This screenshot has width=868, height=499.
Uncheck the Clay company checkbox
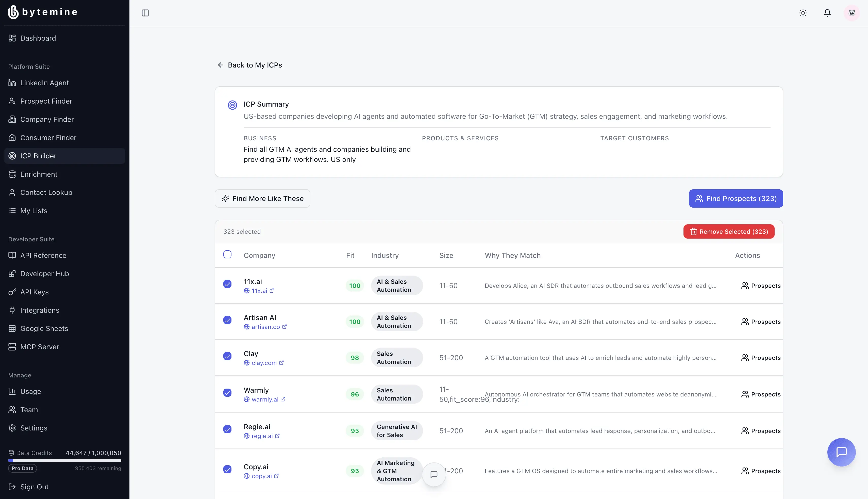227,356
